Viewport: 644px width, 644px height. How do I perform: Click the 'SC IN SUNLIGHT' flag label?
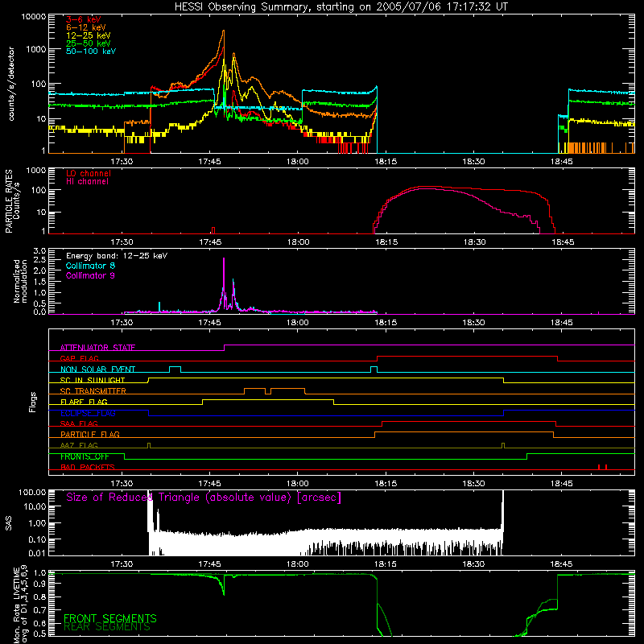pos(93,380)
